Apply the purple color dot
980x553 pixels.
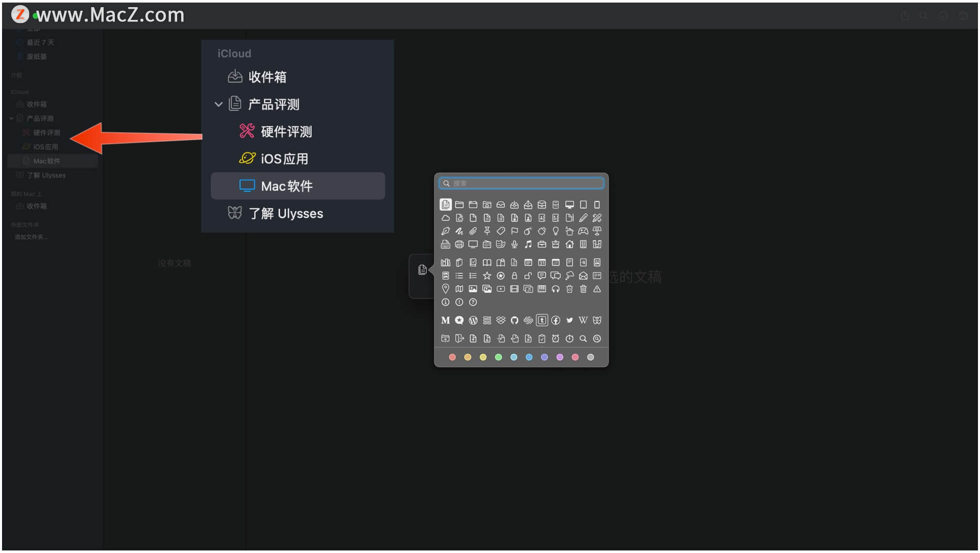tap(560, 358)
